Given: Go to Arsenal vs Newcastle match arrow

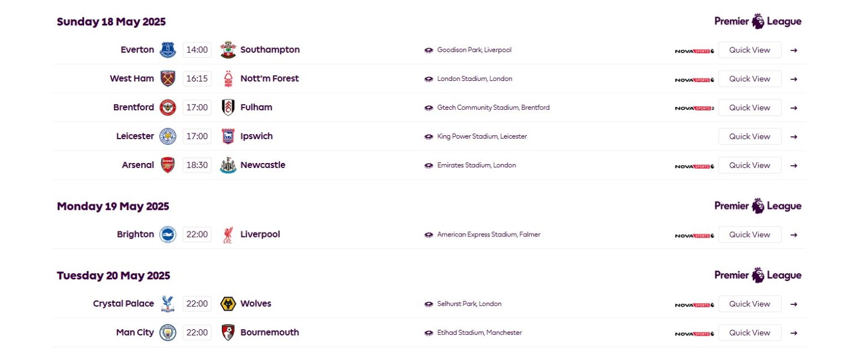Looking at the screenshot, I should point(793,166).
